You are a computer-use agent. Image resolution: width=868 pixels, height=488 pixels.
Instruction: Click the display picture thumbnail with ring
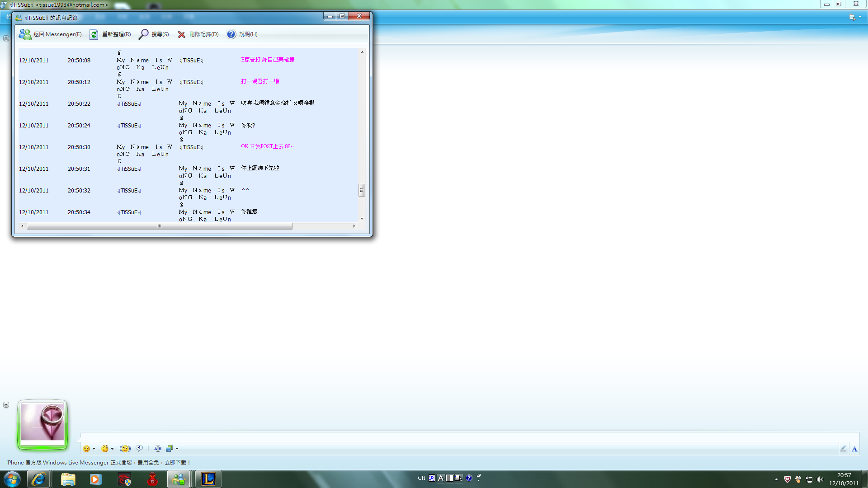pyautogui.click(x=42, y=424)
